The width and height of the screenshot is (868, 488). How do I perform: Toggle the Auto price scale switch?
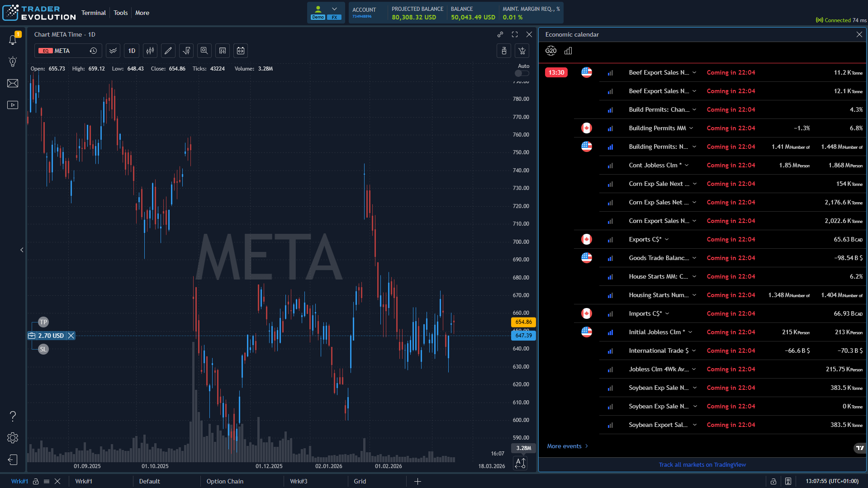(521, 73)
